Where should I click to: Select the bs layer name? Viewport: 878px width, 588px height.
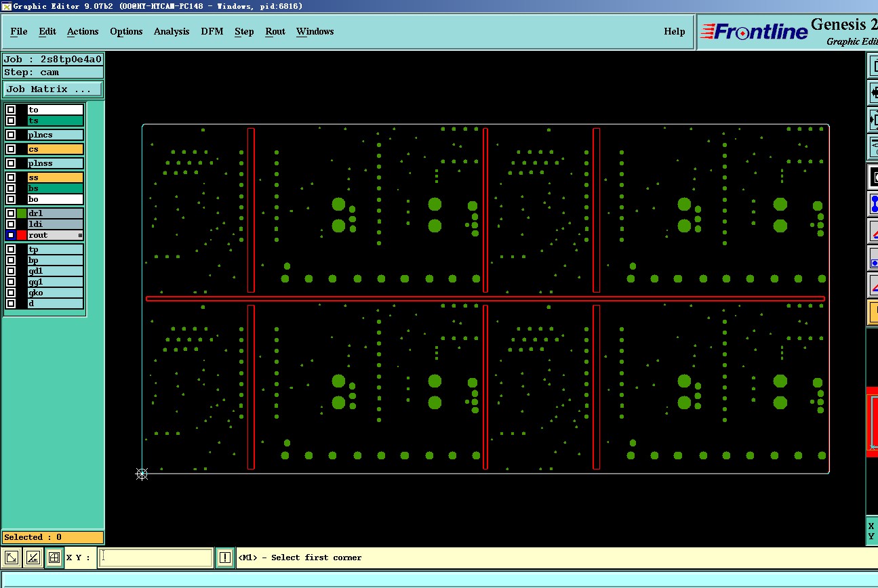tap(55, 188)
